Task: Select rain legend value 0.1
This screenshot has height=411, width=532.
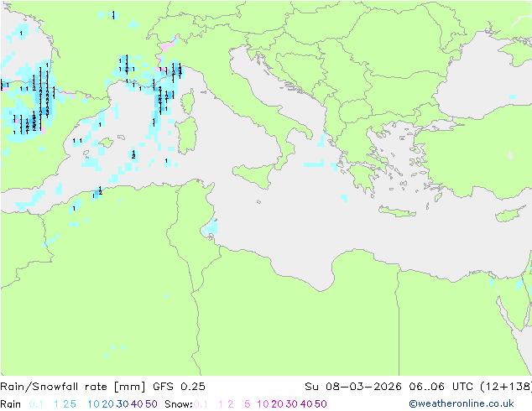Action: click(36, 404)
